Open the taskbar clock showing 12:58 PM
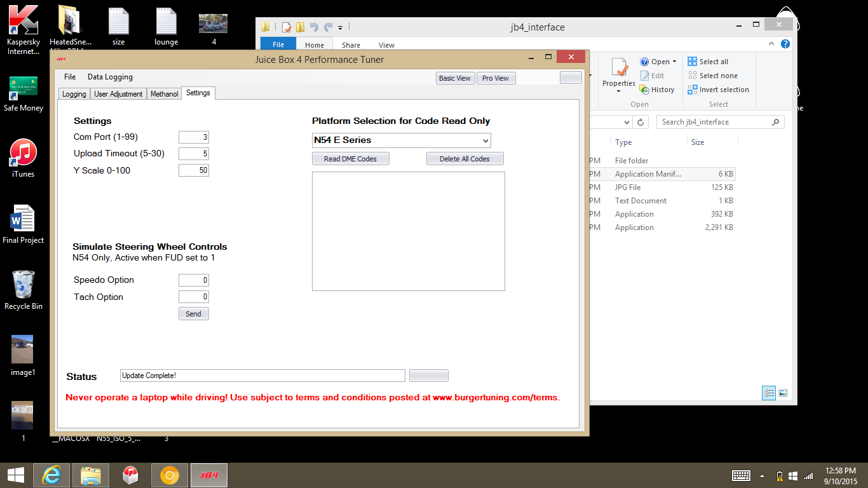The height and width of the screenshot is (488, 868). tap(841, 475)
